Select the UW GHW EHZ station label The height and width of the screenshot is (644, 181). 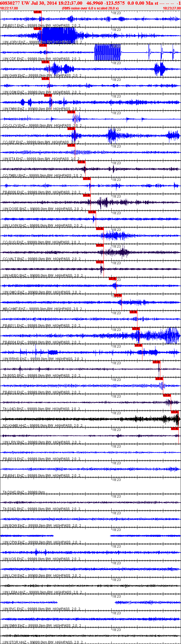click(14, 75)
